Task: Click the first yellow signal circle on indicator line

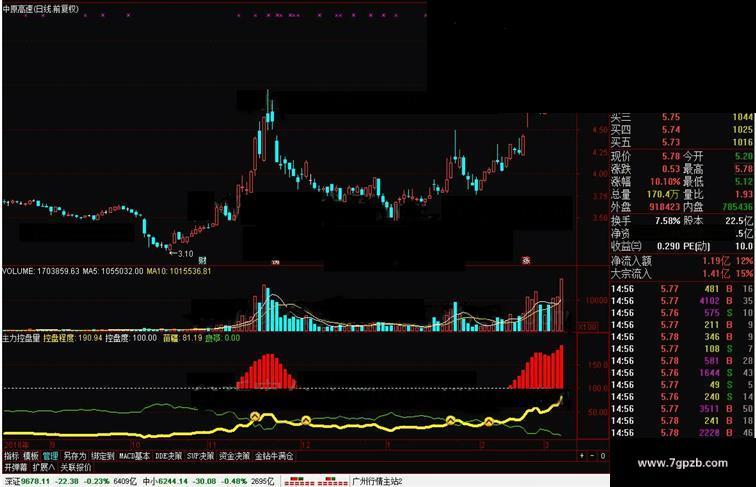Action: click(x=255, y=417)
